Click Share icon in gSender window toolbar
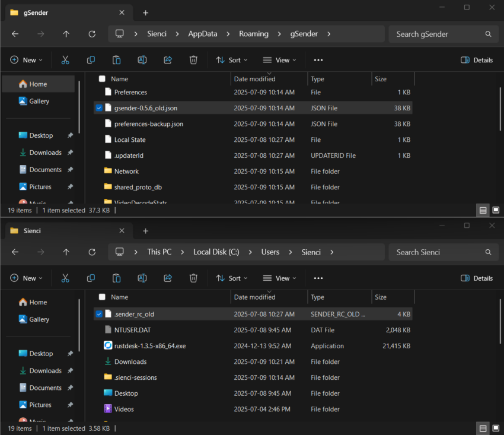504x435 pixels. tap(168, 60)
